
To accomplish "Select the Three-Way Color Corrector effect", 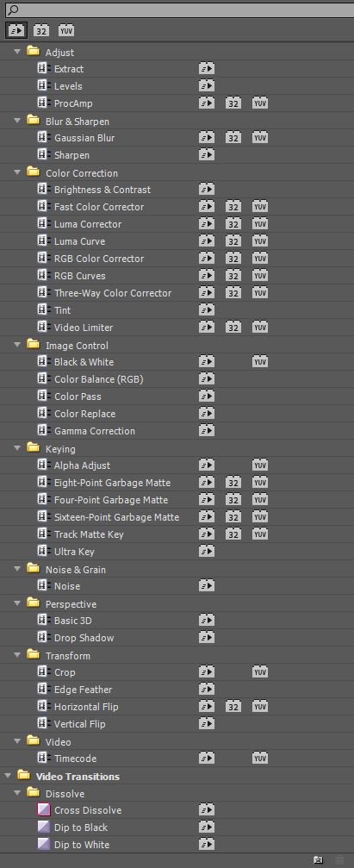I will point(113,293).
